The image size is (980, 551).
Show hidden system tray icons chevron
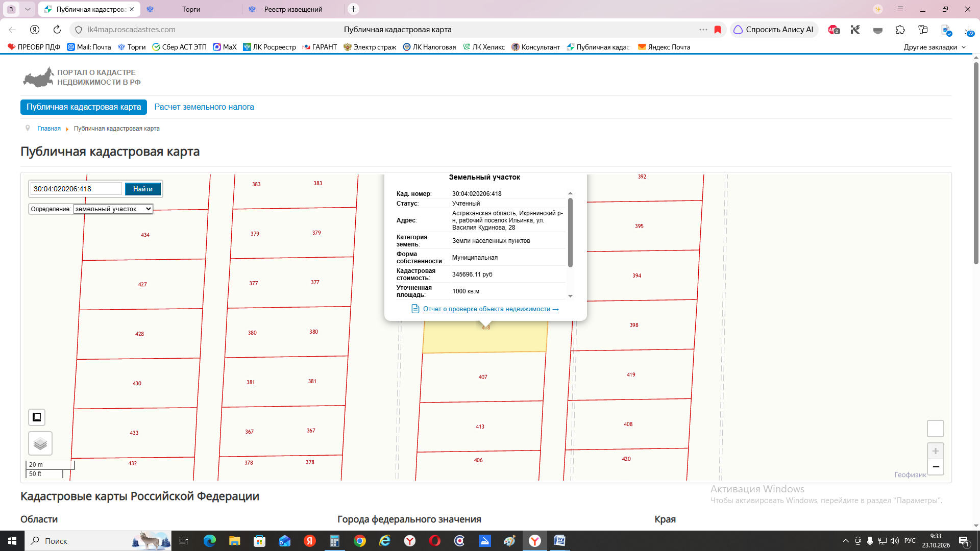pyautogui.click(x=845, y=541)
